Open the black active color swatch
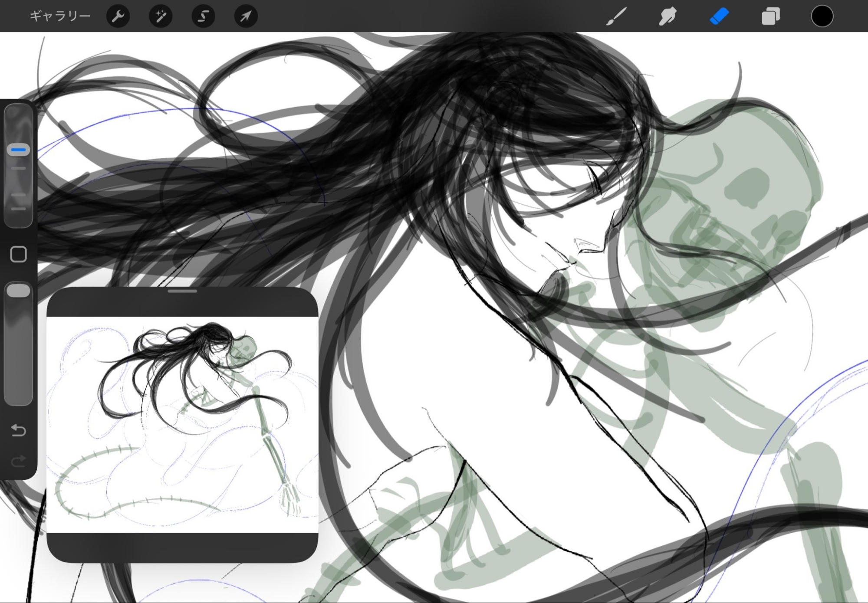 point(822,16)
